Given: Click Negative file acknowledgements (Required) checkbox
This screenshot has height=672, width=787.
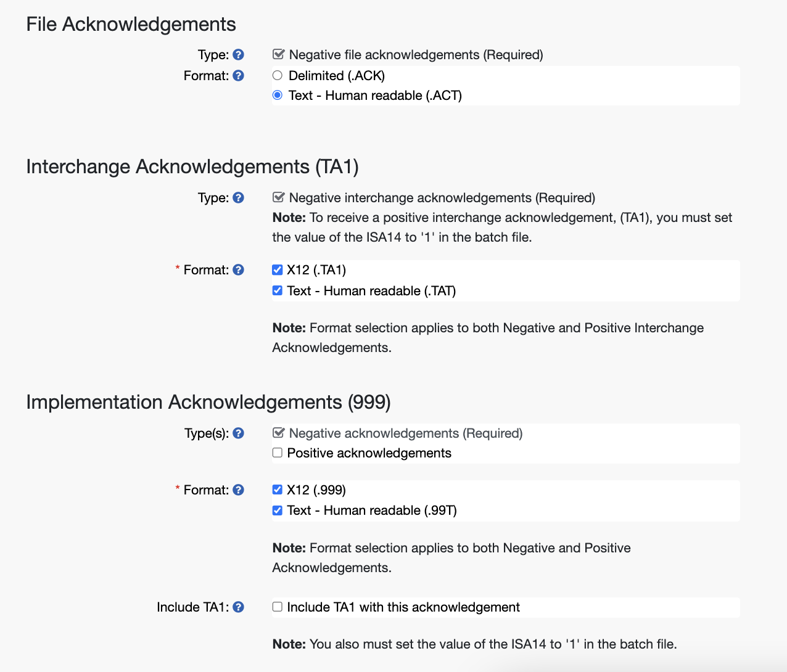Looking at the screenshot, I should 279,54.
